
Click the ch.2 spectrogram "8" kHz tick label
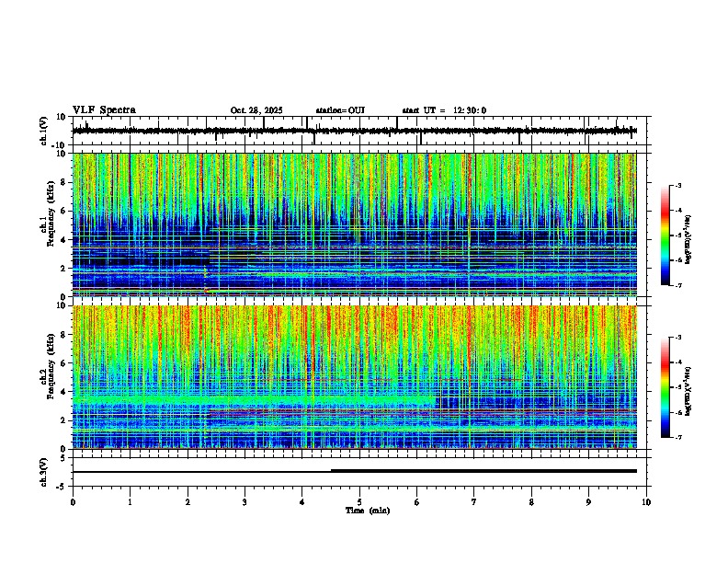coord(63,335)
